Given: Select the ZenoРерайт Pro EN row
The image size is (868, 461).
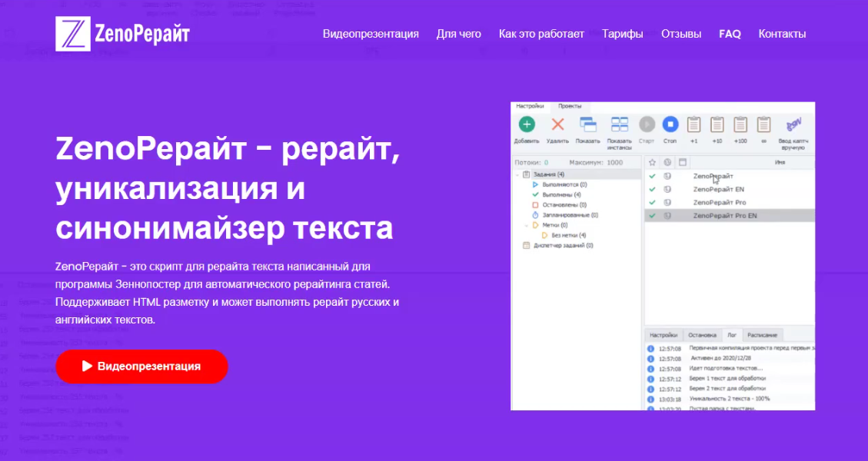Looking at the screenshot, I should pos(726,216).
